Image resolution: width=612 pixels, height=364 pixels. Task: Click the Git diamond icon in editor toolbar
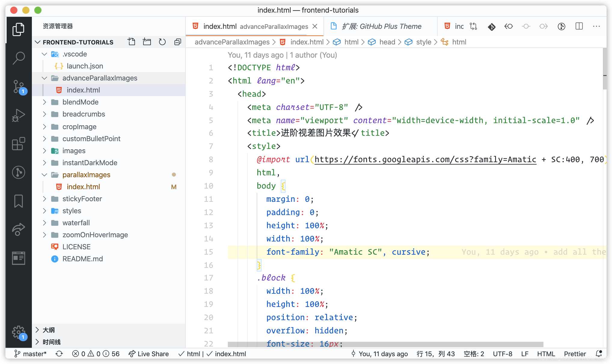pos(491,26)
